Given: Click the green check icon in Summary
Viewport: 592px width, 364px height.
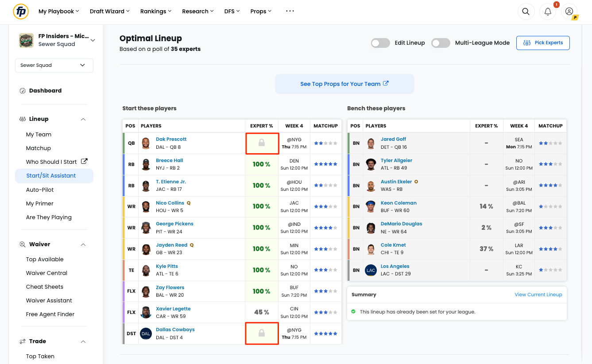Looking at the screenshot, I should click(353, 312).
